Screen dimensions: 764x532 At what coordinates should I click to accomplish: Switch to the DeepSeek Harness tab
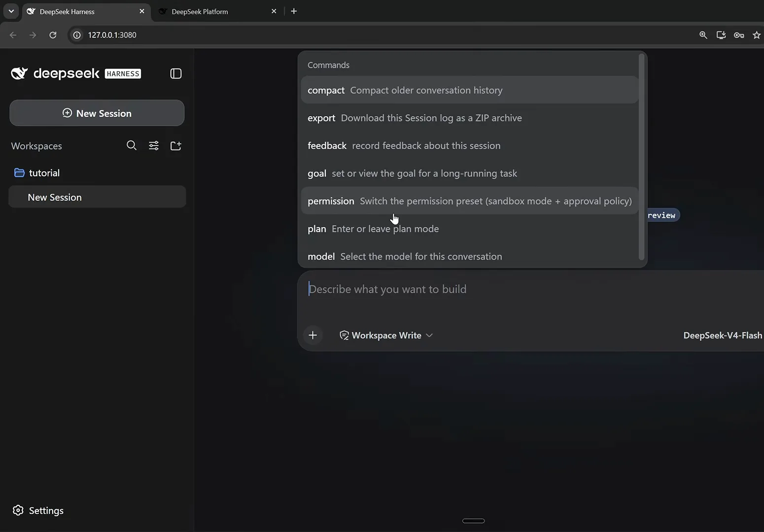pos(86,11)
